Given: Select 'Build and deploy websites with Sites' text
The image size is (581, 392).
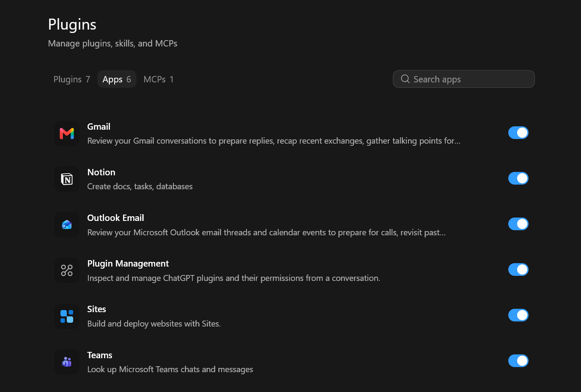Looking at the screenshot, I should tap(154, 324).
